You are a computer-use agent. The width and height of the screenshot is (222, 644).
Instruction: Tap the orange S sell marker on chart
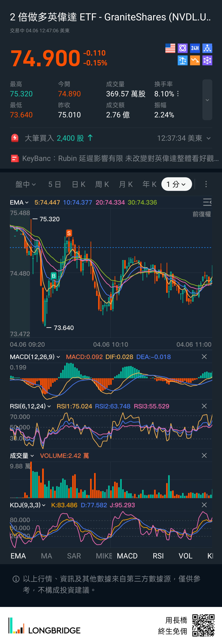[69, 233]
